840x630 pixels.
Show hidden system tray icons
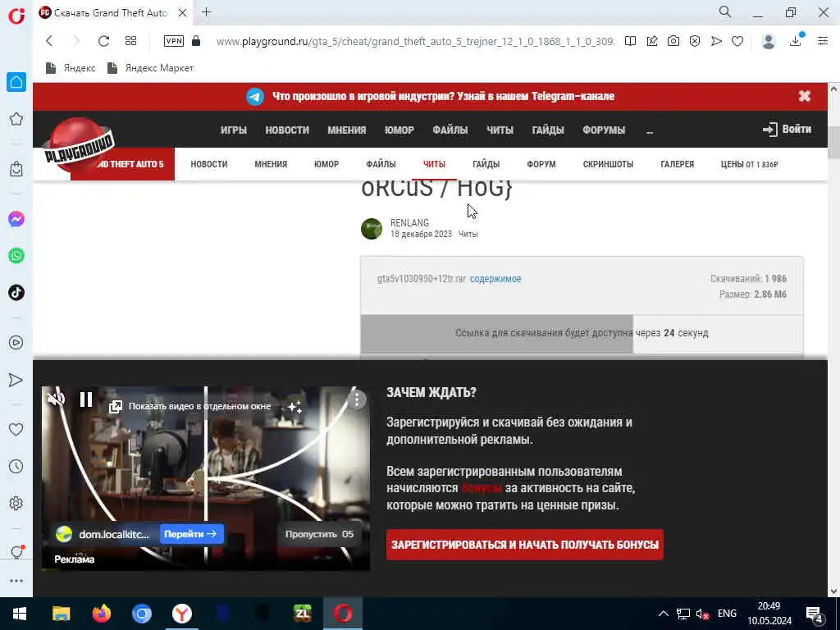tap(663, 614)
